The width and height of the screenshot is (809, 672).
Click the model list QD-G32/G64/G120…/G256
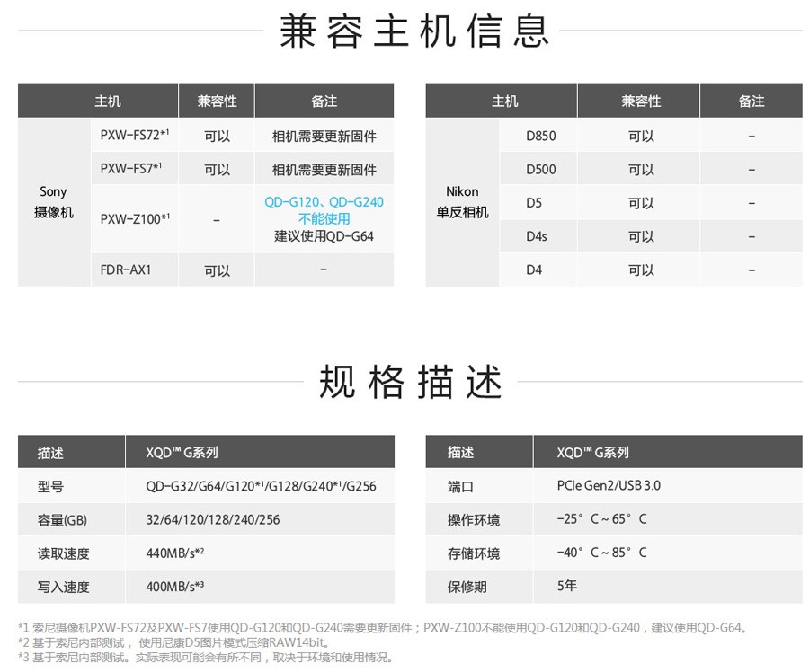(x=261, y=486)
